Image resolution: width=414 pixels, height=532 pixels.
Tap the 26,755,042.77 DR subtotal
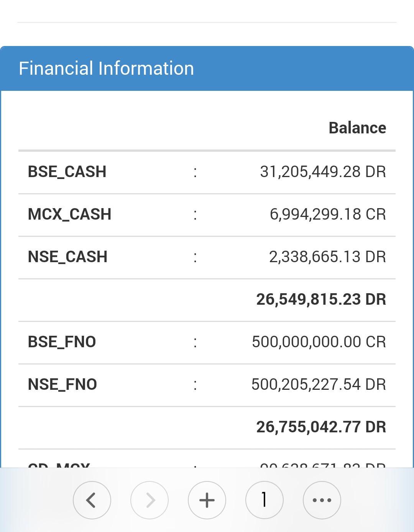pyautogui.click(x=321, y=427)
